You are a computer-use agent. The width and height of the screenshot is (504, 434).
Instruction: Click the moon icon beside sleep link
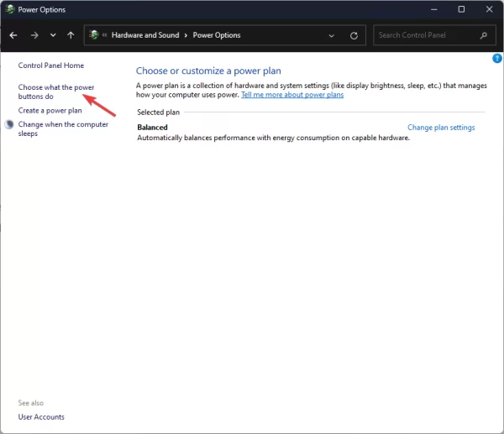point(9,124)
